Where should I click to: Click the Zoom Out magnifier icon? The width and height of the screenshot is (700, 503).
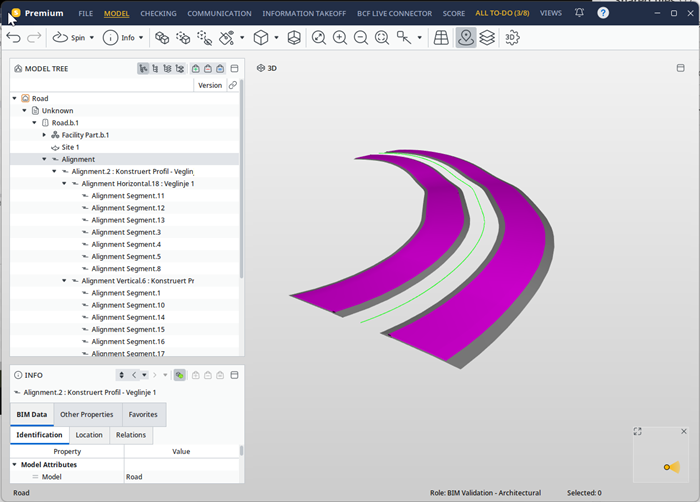point(361,38)
